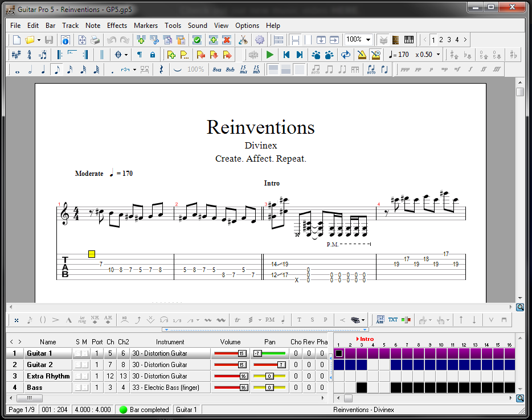
Task: Toggle loop playback icon
Action: click(x=345, y=55)
